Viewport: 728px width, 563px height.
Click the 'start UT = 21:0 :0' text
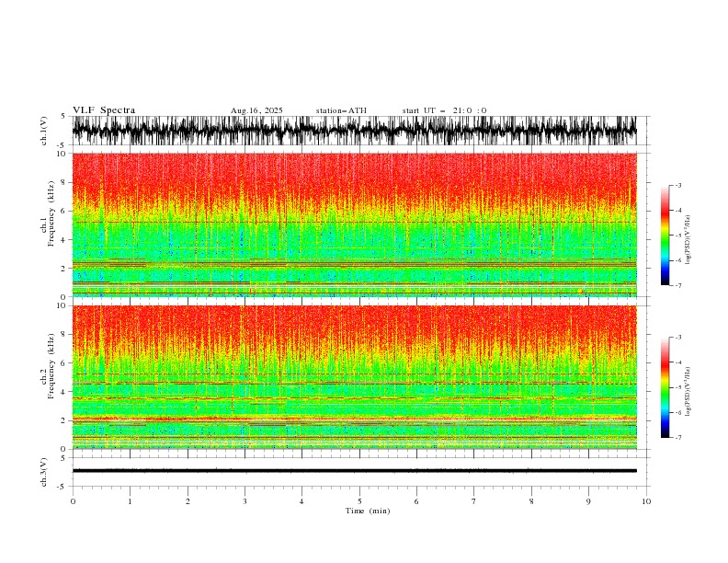(444, 110)
